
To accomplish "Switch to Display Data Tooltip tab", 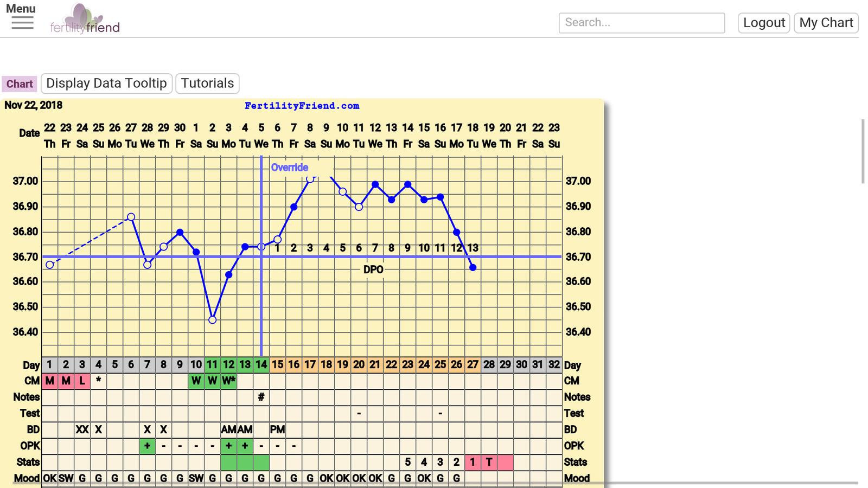I will click(106, 84).
